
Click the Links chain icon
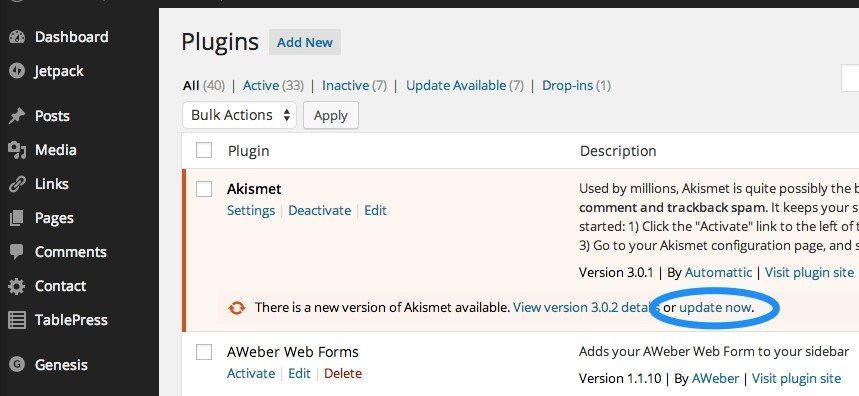[17, 184]
